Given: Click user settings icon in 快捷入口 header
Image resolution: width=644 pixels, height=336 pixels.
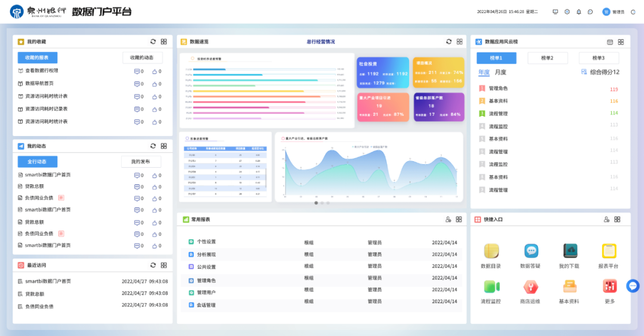Looking at the screenshot, I should coord(606,220).
